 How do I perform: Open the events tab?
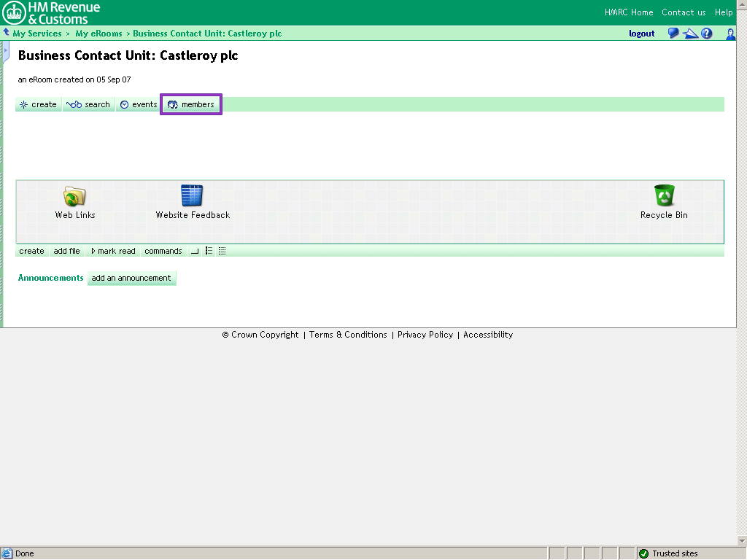[138, 104]
